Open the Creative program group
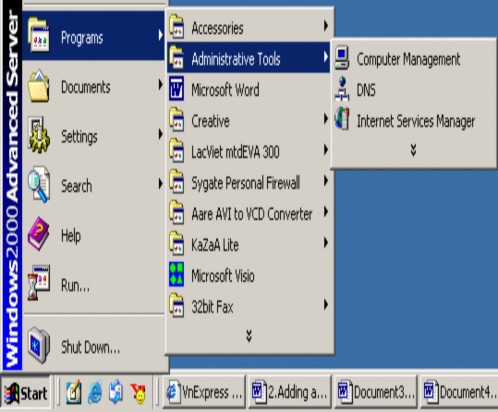Screen dimensions: 498x412 248,120
